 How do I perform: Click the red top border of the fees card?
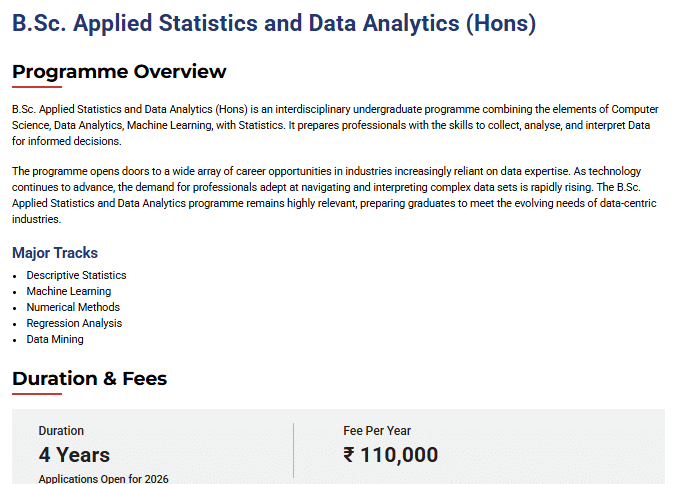click(x=338, y=409)
